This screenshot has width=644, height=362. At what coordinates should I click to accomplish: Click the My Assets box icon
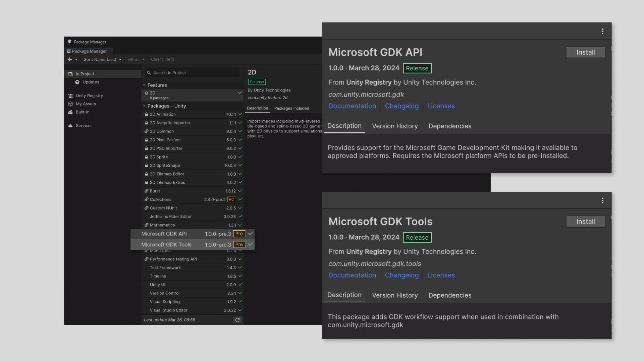pyautogui.click(x=70, y=104)
